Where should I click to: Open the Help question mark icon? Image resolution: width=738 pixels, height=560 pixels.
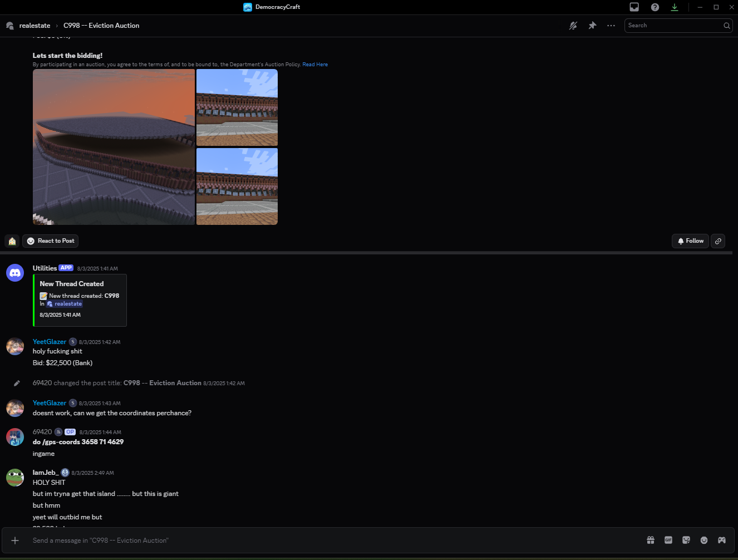coord(655,7)
